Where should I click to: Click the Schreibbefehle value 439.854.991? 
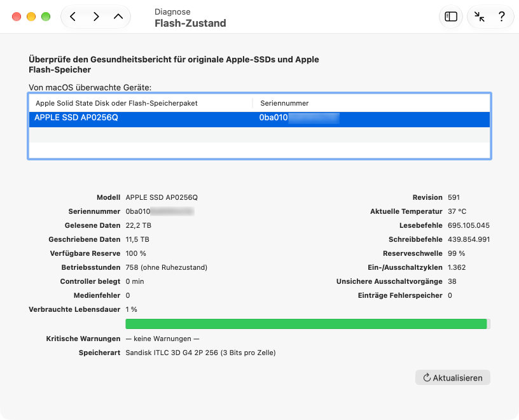[469, 239]
